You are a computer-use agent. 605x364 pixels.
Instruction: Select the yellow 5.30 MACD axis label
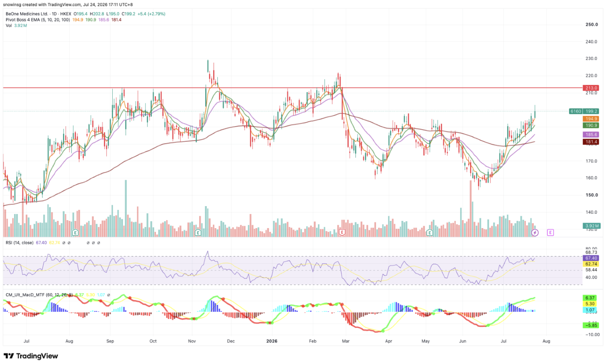(x=590, y=304)
